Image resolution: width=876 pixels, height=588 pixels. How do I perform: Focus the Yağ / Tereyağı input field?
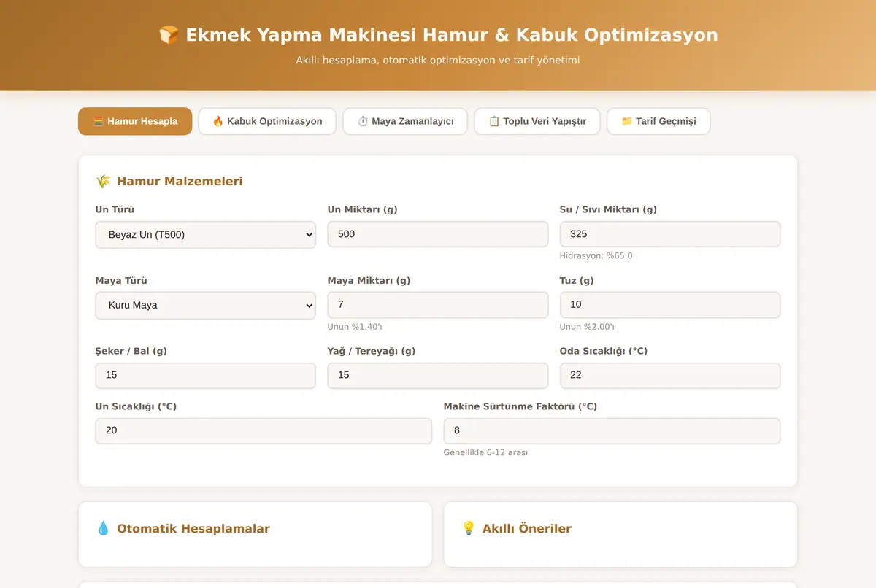click(438, 375)
